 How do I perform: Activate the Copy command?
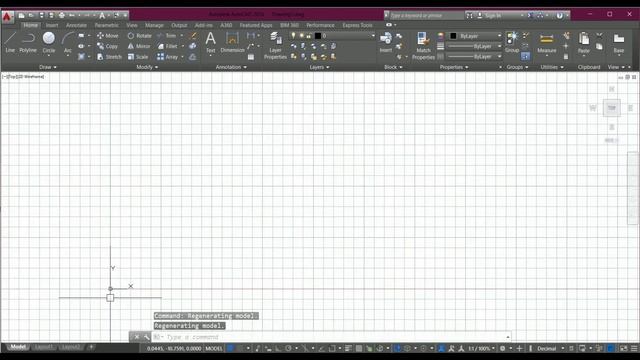click(108, 46)
